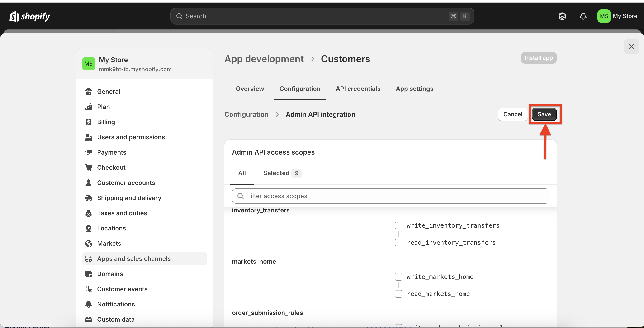This screenshot has width=644, height=328.
Task: Click the notifications bell icon
Action: click(583, 16)
